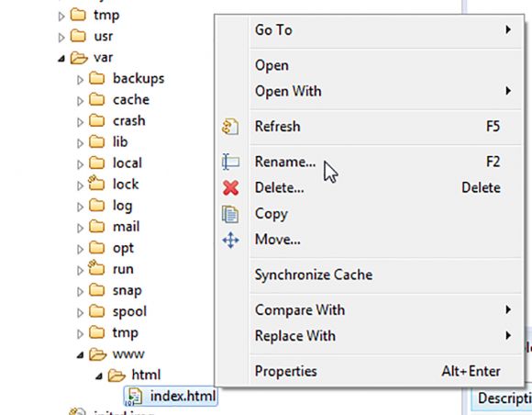Click the Copy pages icon

point(230,214)
